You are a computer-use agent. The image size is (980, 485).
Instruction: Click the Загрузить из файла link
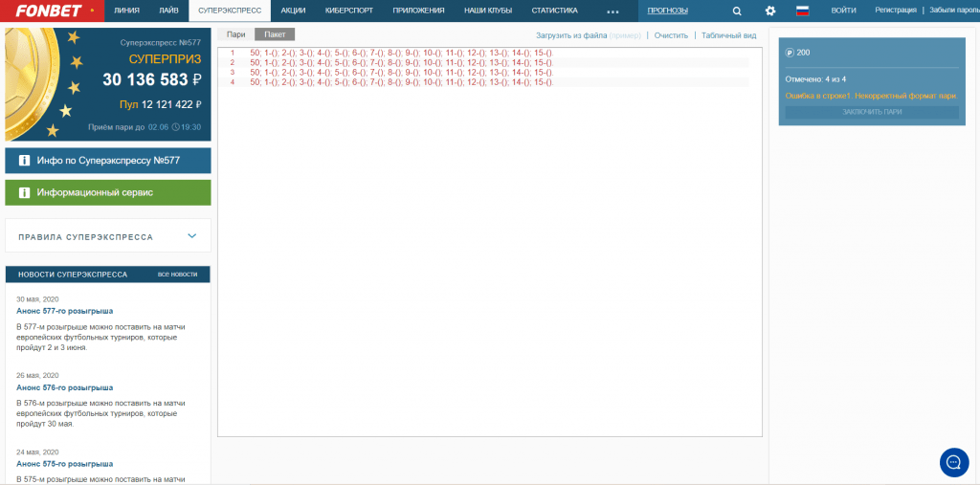(571, 35)
